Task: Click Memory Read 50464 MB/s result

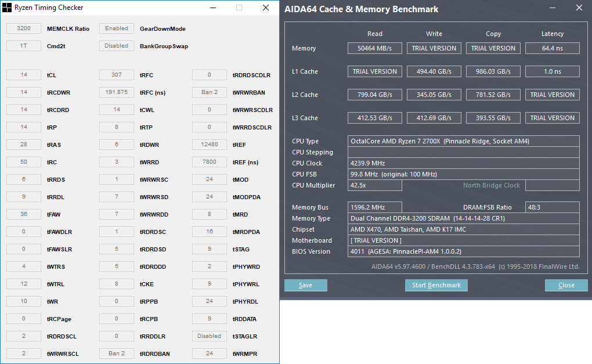Action: coord(374,48)
